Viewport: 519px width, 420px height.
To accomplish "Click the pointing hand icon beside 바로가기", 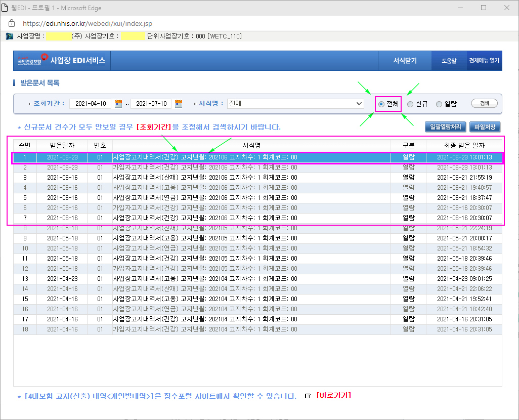I will pos(307,396).
